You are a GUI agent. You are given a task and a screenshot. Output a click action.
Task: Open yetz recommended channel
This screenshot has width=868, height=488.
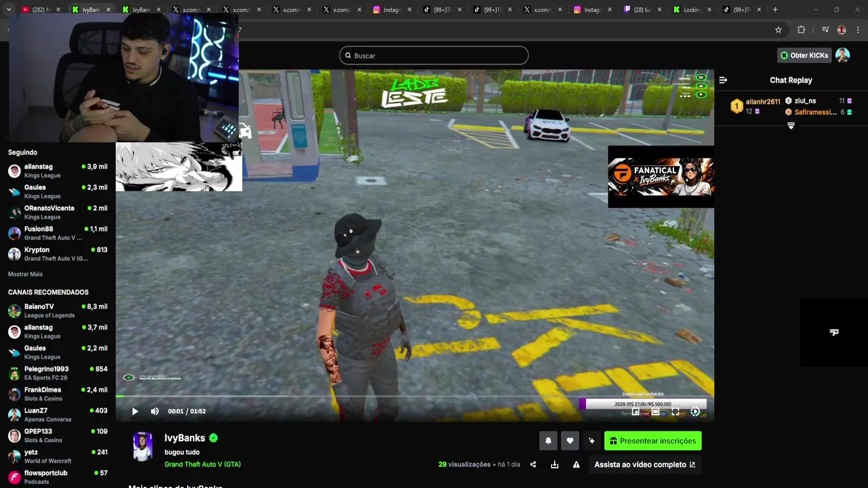58,456
